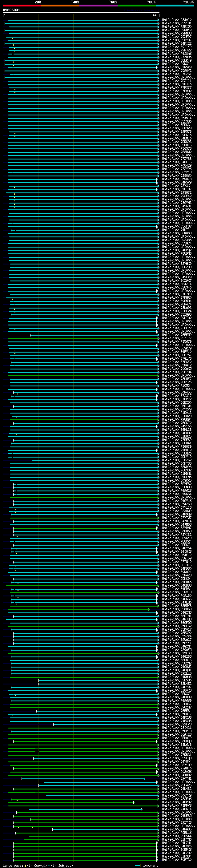Select hit label UniRef100_B7S3I7
The height and width of the screenshot is (868, 197).
177,396
